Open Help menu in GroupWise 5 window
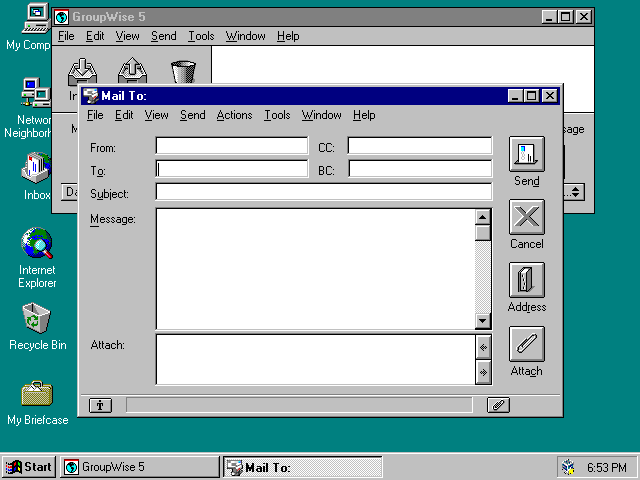The image size is (640, 480). (288, 36)
